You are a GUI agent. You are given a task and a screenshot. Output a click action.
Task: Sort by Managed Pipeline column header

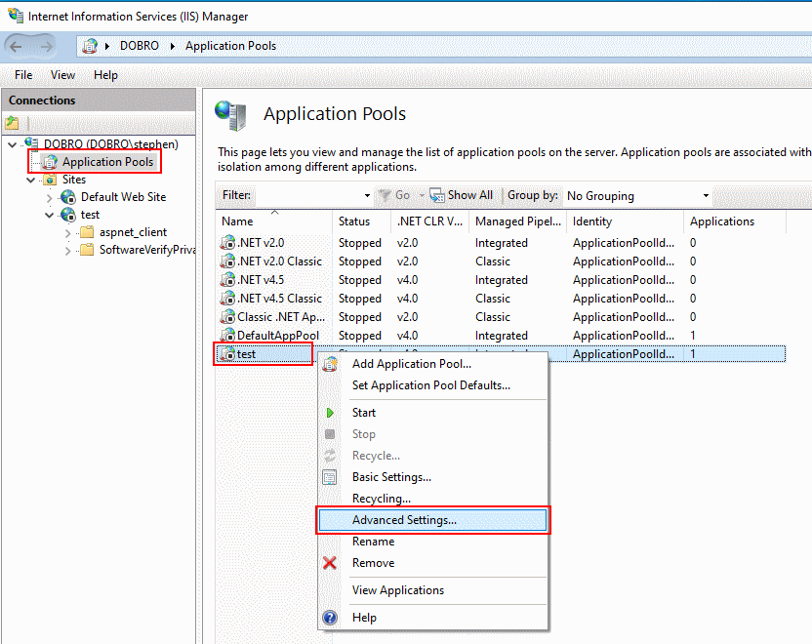[518, 221]
